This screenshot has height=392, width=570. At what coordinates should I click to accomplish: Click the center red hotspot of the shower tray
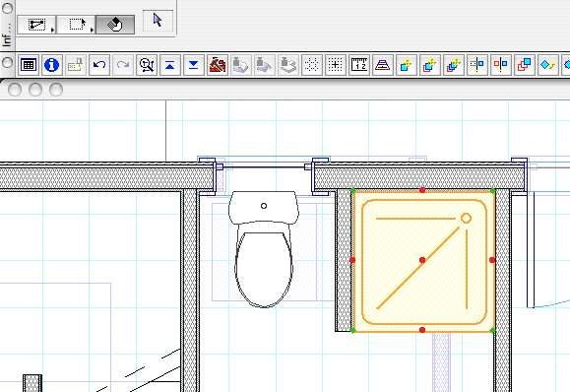[422, 260]
